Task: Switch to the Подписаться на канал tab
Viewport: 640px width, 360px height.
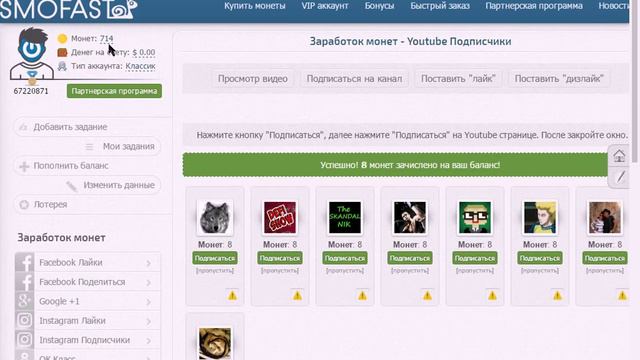Action: [x=354, y=79]
